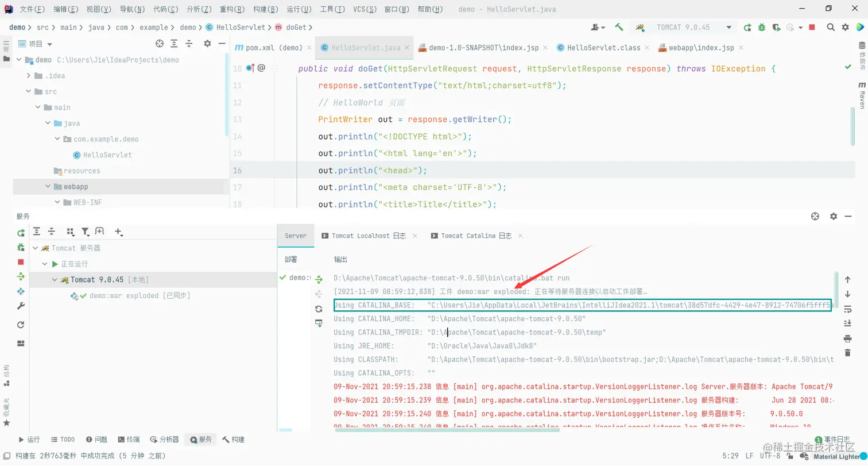
Task: Close the HelloServlet.java tab
Action: pos(408,48)
